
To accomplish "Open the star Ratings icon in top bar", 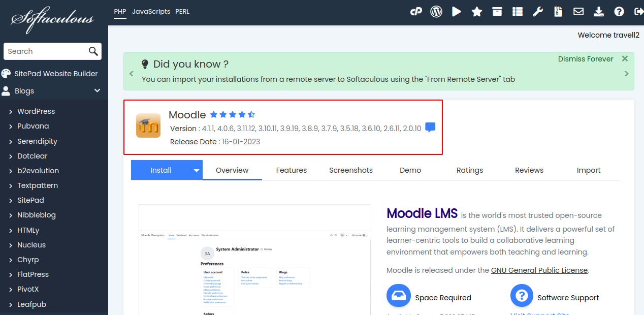I will tap(477, 11).
